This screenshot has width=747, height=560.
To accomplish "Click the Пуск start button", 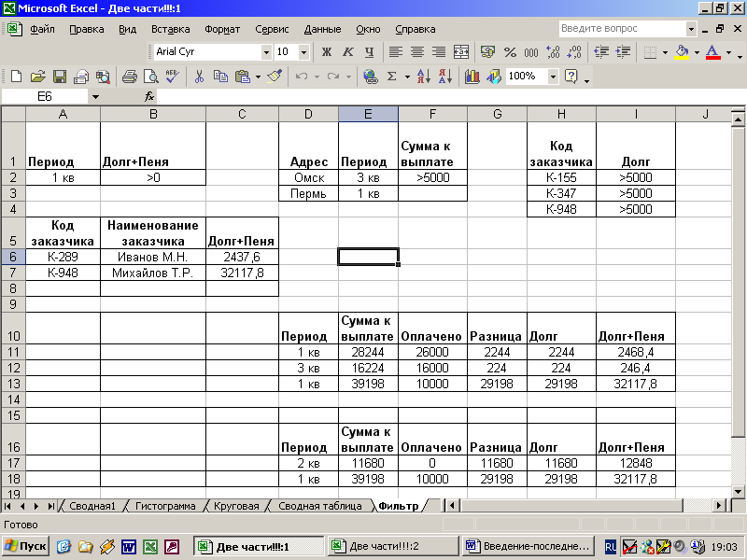I will tap(25, 546).
